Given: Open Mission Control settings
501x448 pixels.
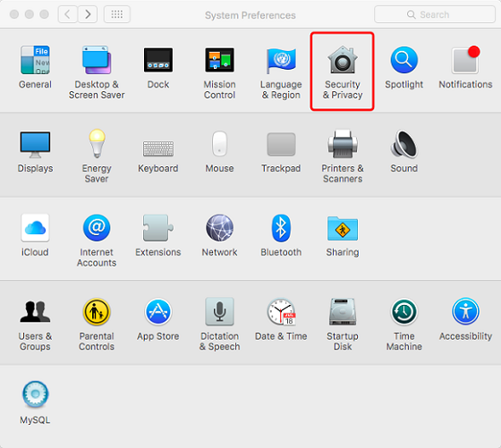Looking at the screenshot, I should (x=219, y=72).
